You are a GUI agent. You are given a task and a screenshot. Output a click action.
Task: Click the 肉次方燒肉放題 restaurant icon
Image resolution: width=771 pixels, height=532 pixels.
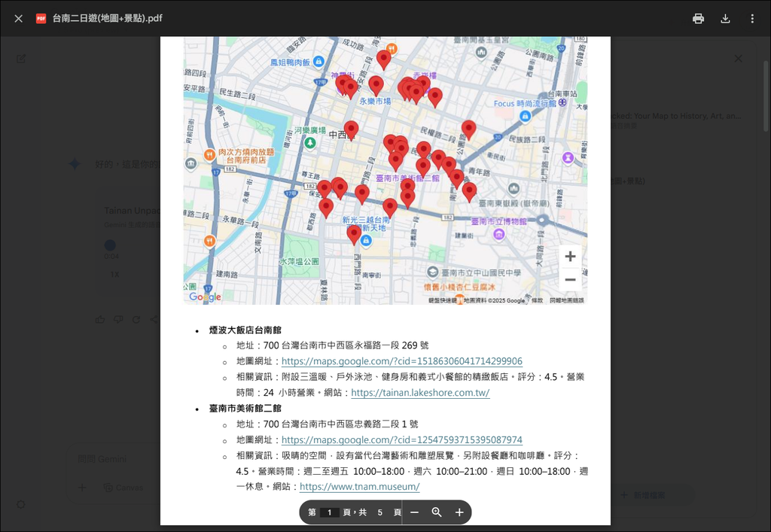pyautogui.click(x=210, y=155)
